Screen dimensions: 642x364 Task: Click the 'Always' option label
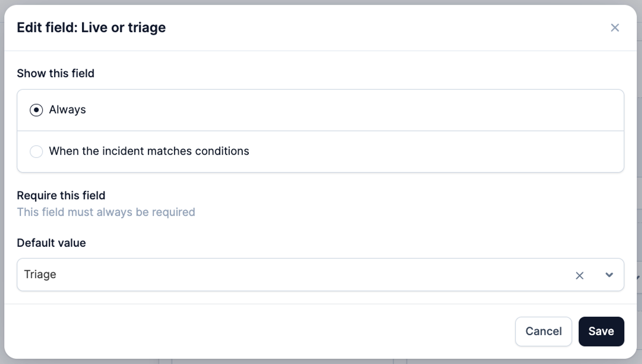(x=67, y=110)
